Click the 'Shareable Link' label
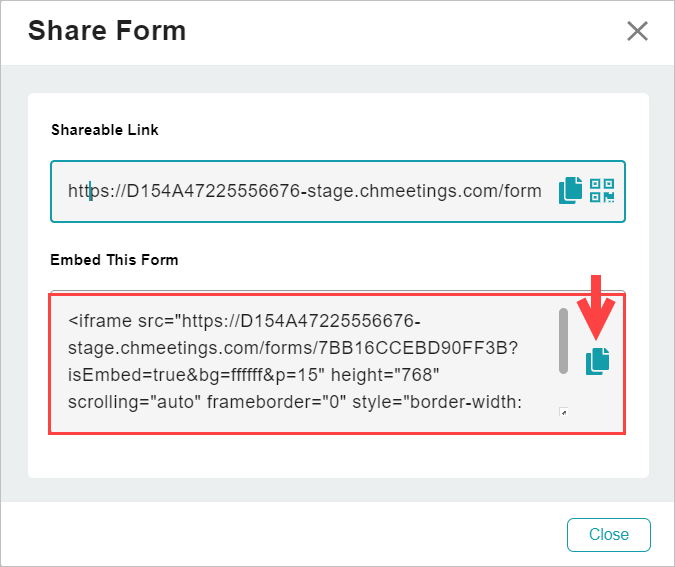Image resolution: width=675 pixels, height=567 pixels. [105, 130]
